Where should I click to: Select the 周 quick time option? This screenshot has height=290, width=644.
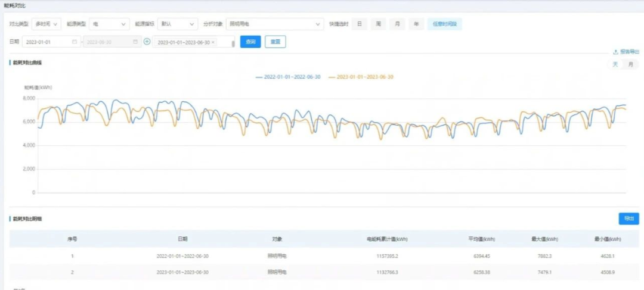coord(378,24)
